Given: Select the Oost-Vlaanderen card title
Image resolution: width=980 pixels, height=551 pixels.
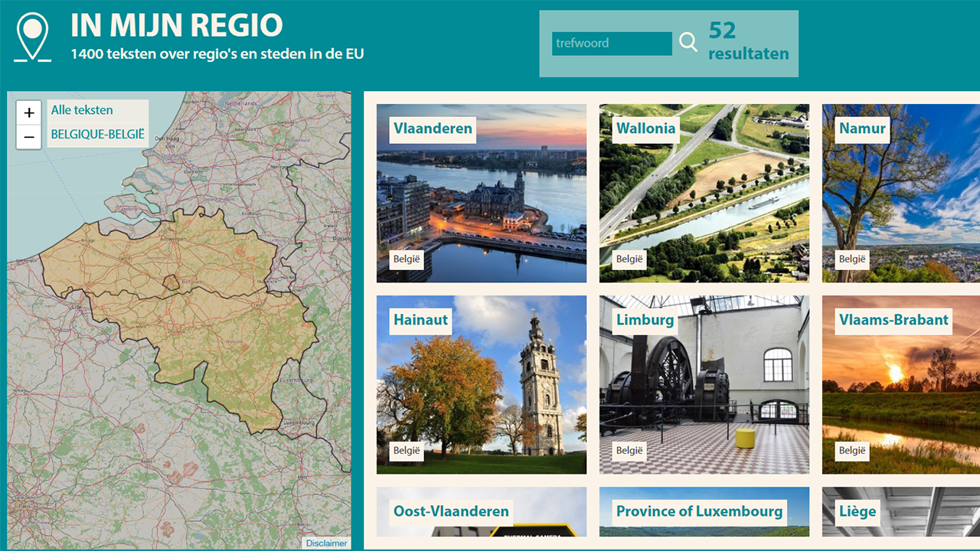Looking at the screenshot, I should [451, 511].
